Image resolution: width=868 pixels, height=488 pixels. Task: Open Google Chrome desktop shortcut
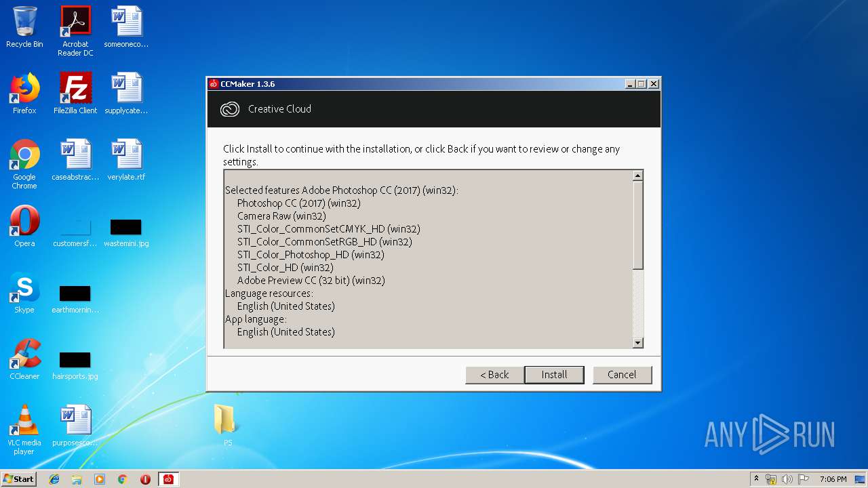(x=24, y=163)
